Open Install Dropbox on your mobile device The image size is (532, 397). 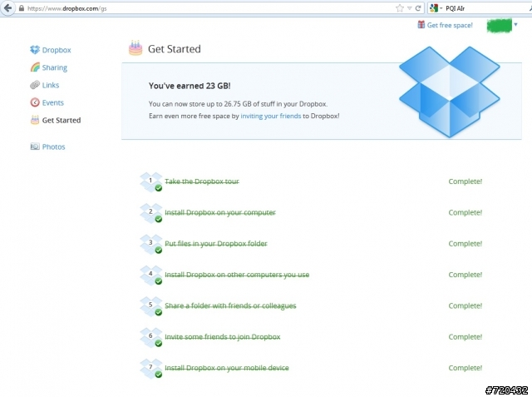tap(227, 368)
